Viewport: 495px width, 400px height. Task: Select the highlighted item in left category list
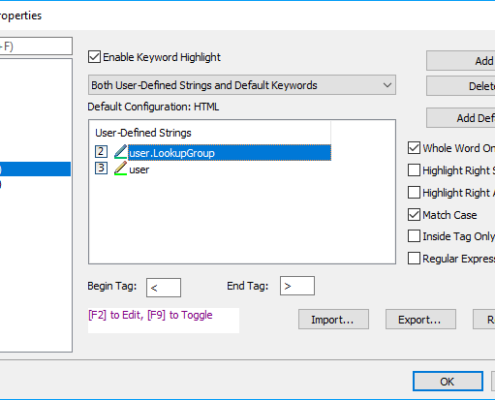pos(35,169)
